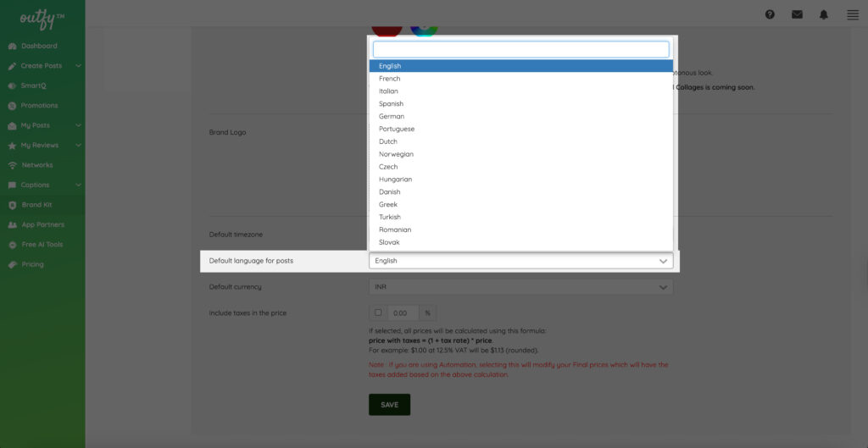
Task: Open the Default currency INR dropdown
Action: (520, 287)
